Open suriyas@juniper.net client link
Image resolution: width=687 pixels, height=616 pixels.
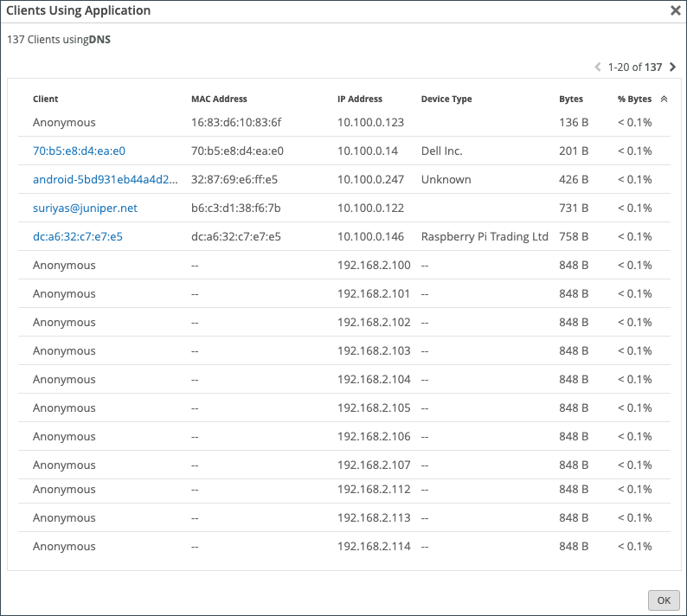(x=85, y=208)
